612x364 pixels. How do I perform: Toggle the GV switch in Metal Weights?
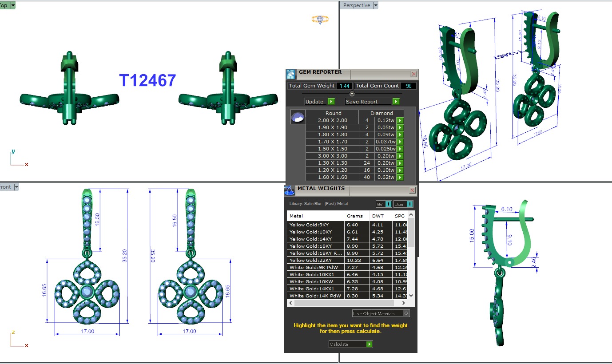[384, 204]
